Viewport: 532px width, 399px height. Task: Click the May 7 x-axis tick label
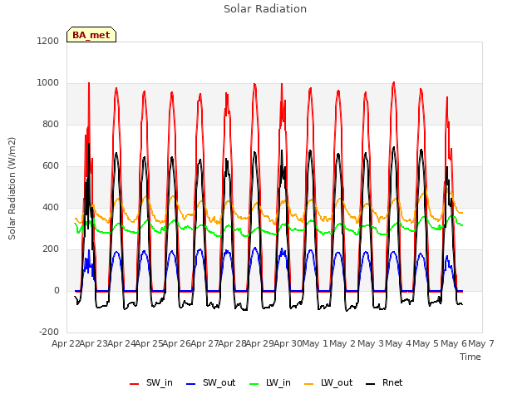pos(481,343)
